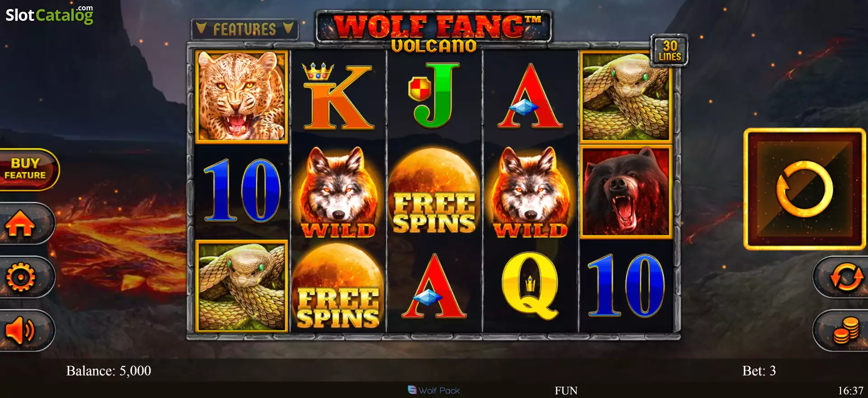Screen dimensions: 868x398
Task: Open bet options with the coins icon
Action: [x=844, y=331]
